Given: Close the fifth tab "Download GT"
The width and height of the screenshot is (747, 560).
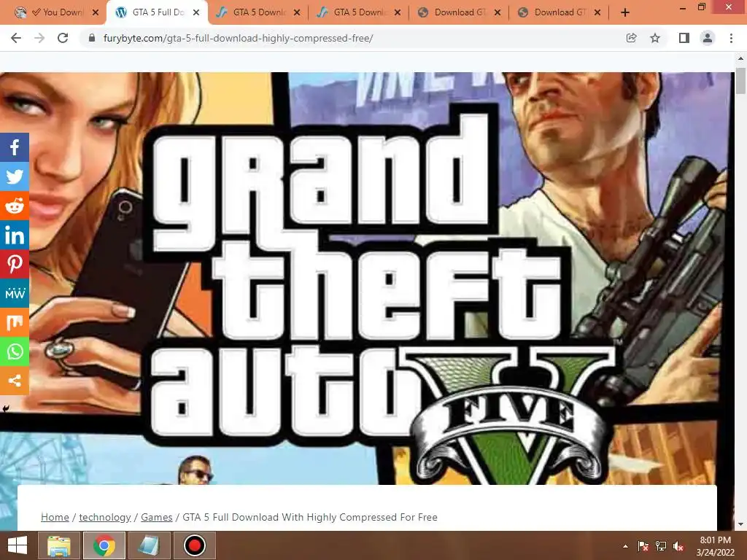Looking at the screenshot, I should [x=498, y=13].
